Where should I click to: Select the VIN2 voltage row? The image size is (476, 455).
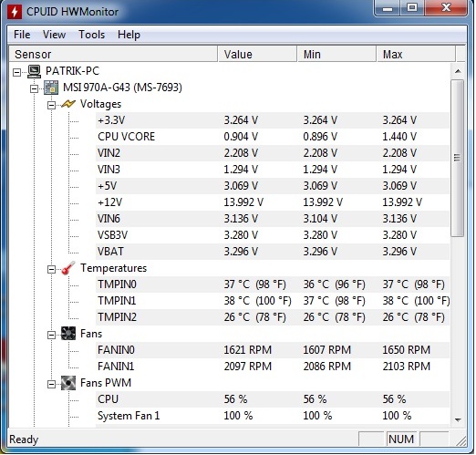pyautogui.click(x=273, y=153)
